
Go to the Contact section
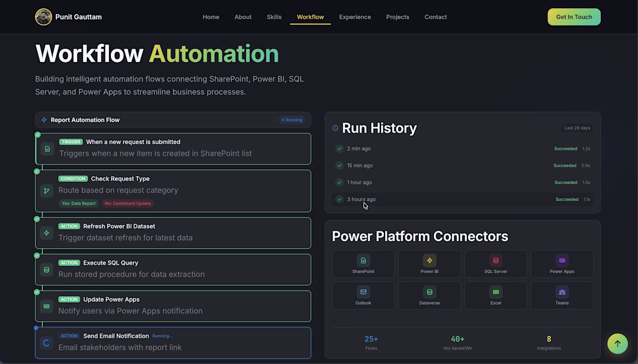click(x=436, y=17)
